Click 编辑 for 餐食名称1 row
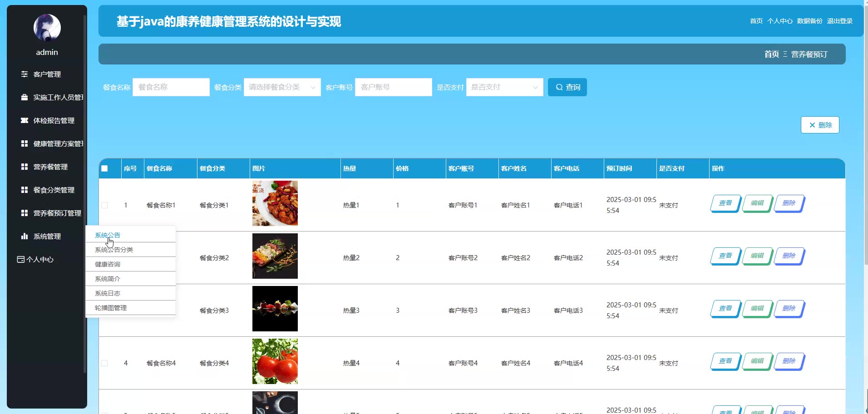 click(x=757, y=203)
